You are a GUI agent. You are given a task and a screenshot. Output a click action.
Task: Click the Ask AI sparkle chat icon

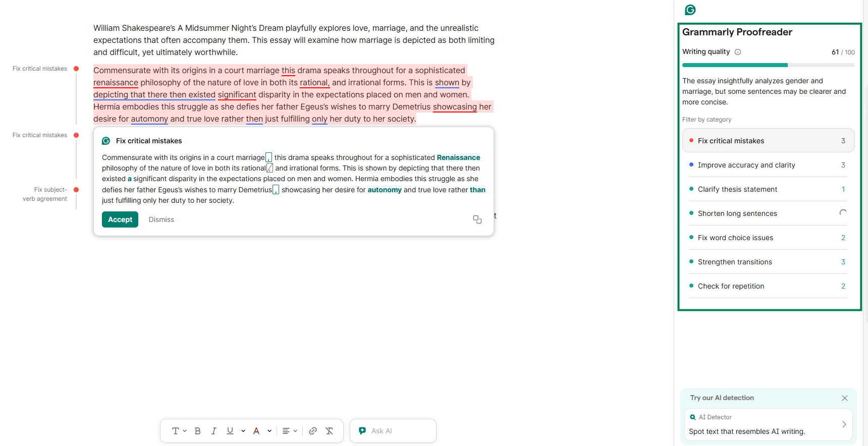tap(362, 431)
